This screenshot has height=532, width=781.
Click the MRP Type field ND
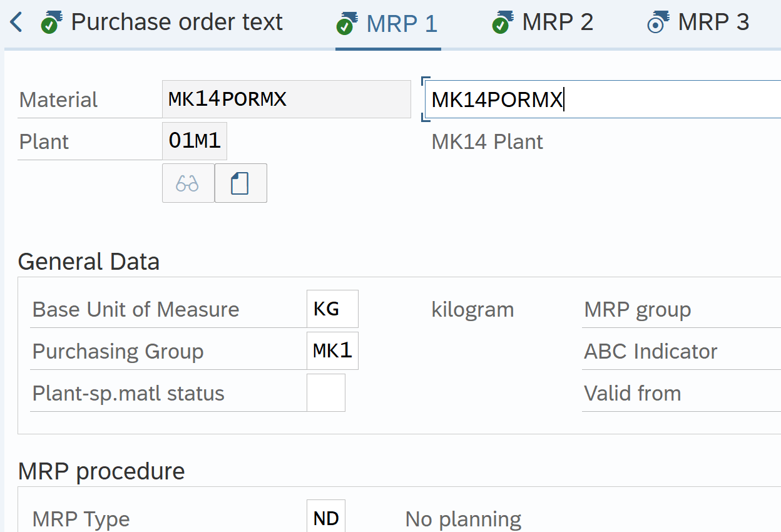(326, 518)
